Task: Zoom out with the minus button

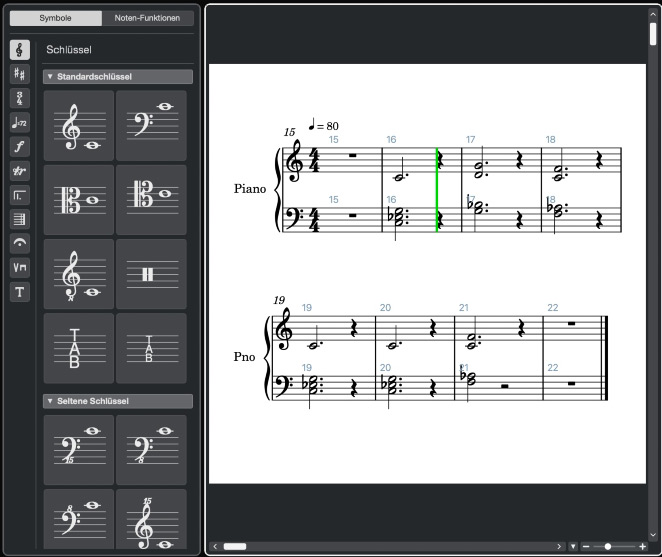Action: (x=586, y=546)
